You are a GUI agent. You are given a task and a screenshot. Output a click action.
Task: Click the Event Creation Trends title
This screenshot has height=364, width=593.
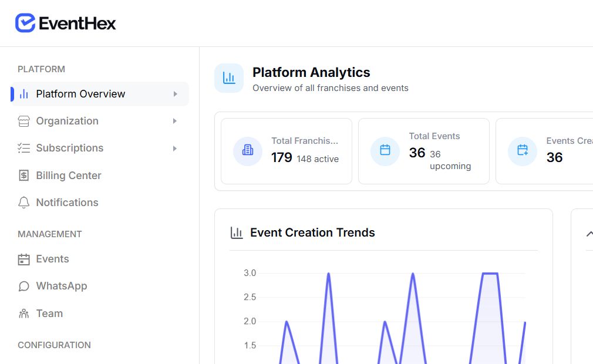point(312,232)
